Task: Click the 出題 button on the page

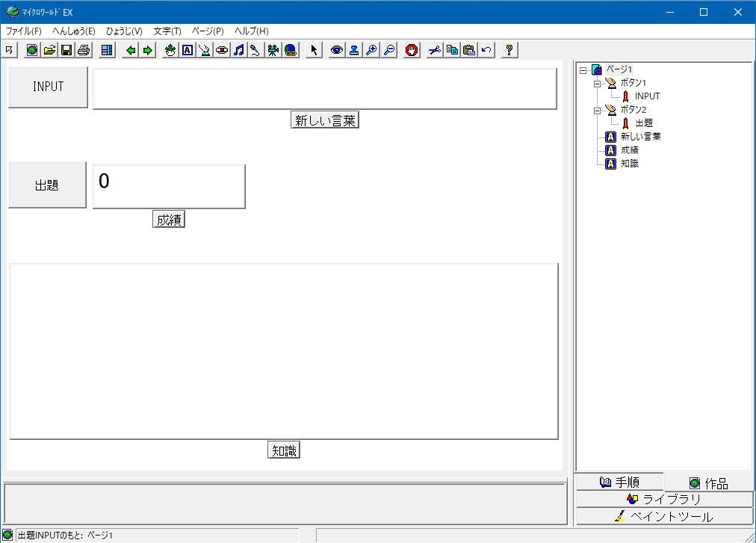Action: tap(47, 185)
